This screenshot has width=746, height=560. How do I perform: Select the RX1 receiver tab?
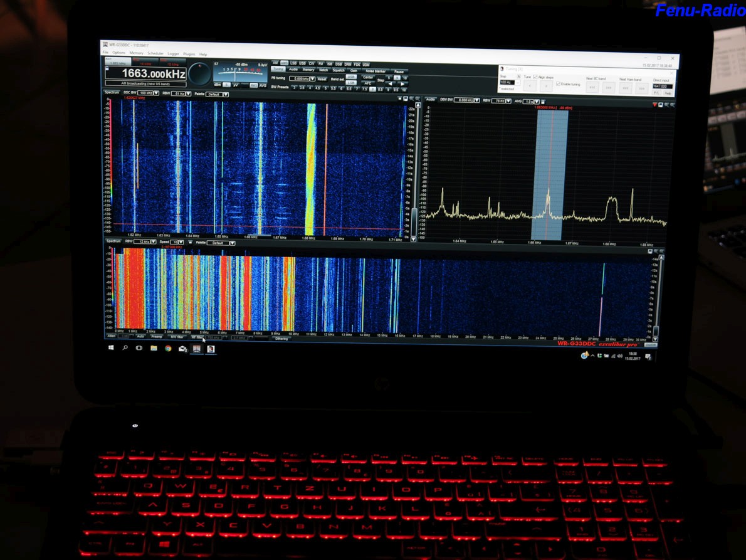tap(118, 61)
